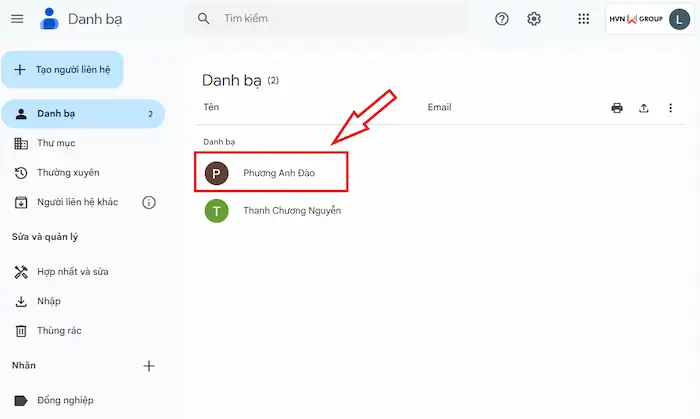The image size is (700, 419).
Task: Open the three-dot more options menu
Action: (x=671, y=108)
